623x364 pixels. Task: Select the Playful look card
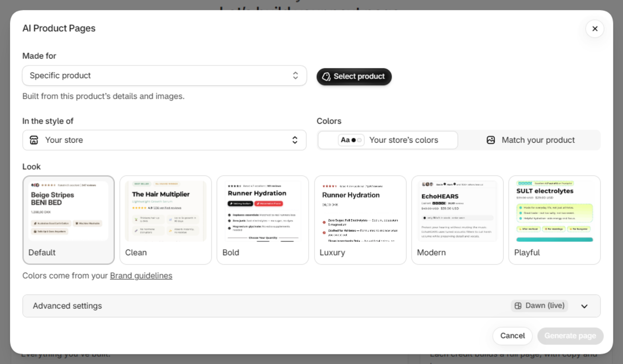point(554,220)
